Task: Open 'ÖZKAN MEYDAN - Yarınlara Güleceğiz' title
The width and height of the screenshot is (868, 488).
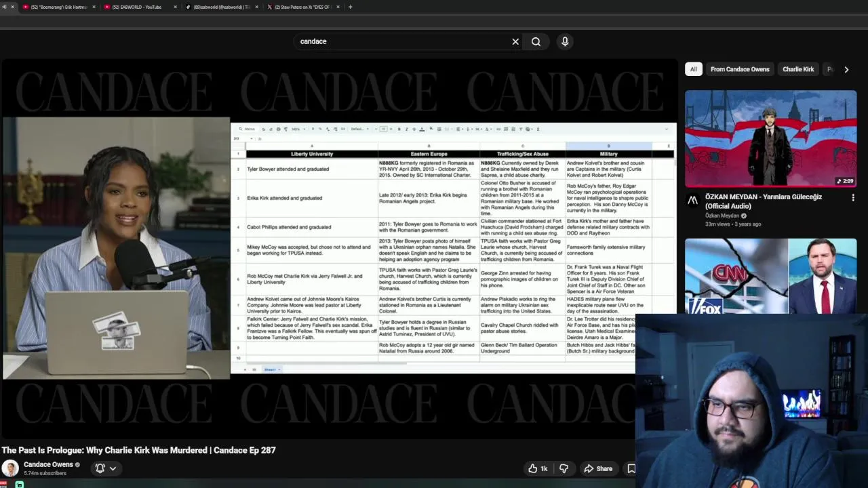Action: pyautogui.click(x=764, y=201)
